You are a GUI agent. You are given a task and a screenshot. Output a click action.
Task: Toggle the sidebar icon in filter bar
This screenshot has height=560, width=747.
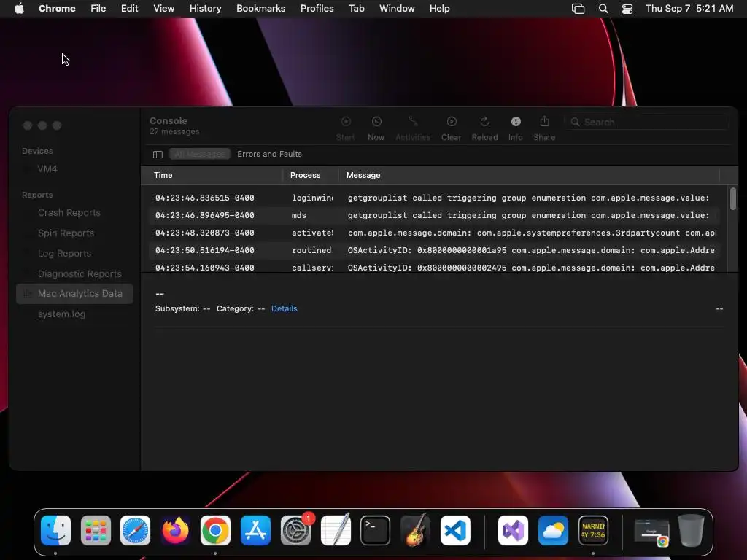(158, 155)
